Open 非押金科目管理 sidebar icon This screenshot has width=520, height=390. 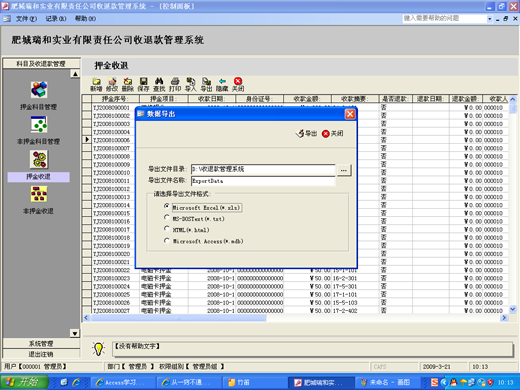coord(39,124)
